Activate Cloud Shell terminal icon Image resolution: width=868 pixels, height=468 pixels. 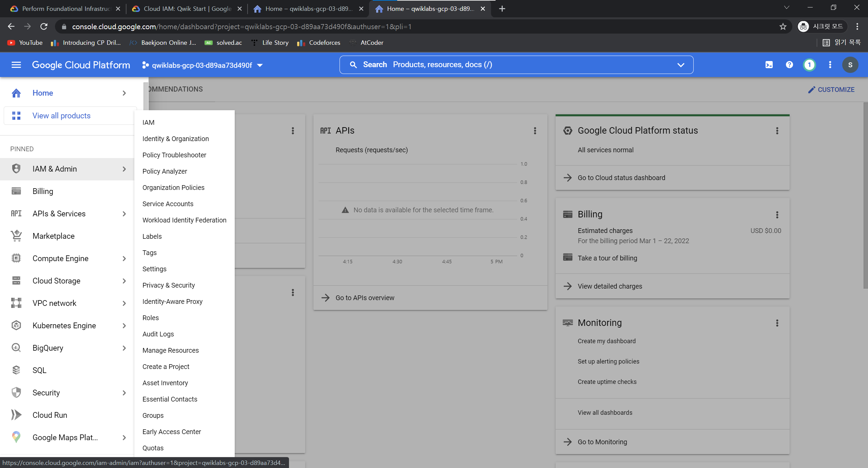point(769,65)
